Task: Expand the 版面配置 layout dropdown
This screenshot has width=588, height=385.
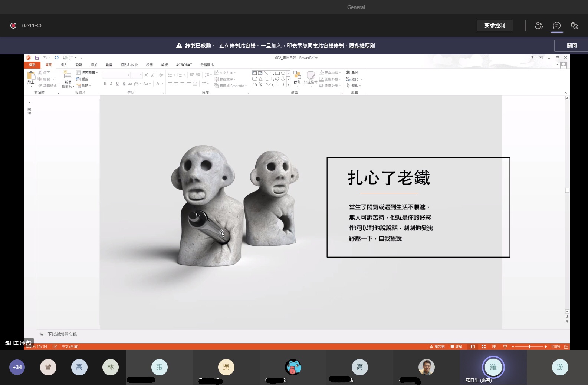Action: tap(87, 73)
